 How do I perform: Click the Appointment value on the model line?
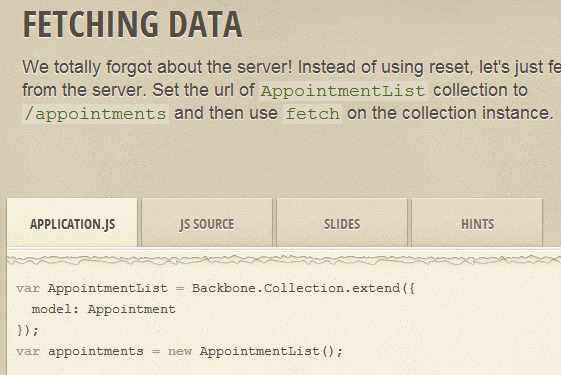(x=132, y=309)
